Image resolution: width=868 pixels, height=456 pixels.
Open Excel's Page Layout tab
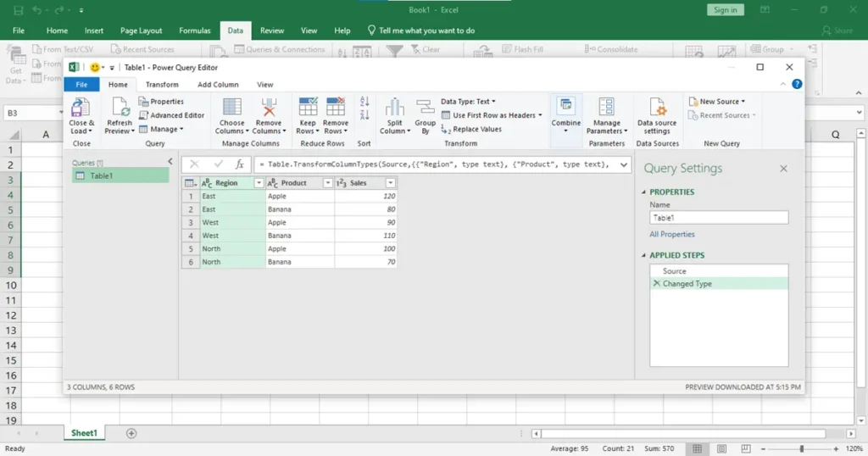142,31
